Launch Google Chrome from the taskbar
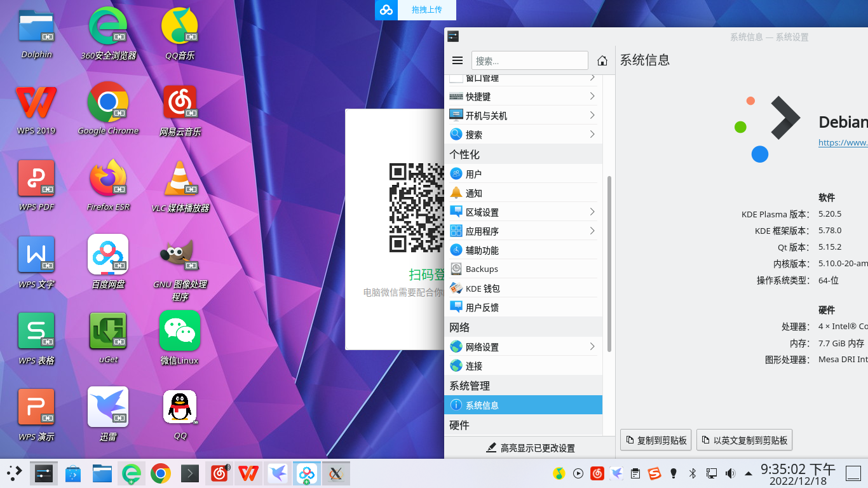The width and height of the screenshot is (868, 488). (160, 473)
